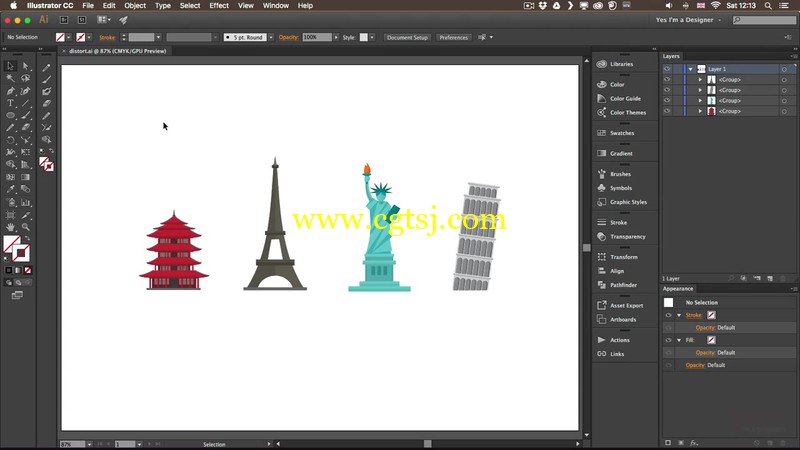Open the Object menu
This screenshot has width=800, height=450.
[135, 6]
